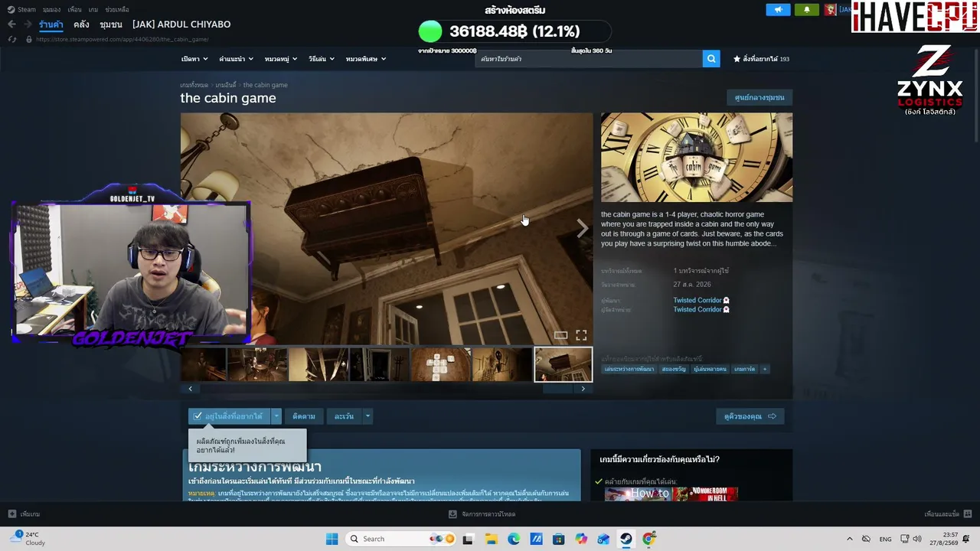This screenshot has height=551, width=980.
Task: Open the คำแนะนำ store menu dropdown
Action: [x=236, y=59]
